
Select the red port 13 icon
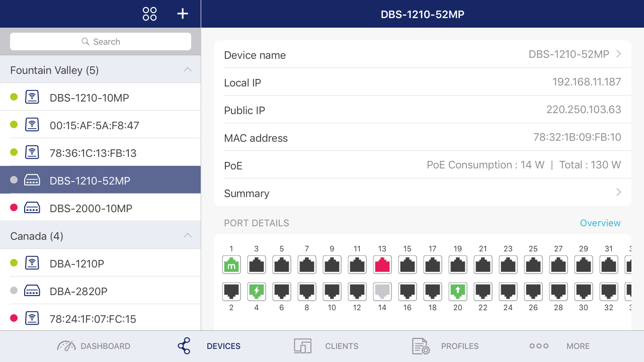coord(382,264)
